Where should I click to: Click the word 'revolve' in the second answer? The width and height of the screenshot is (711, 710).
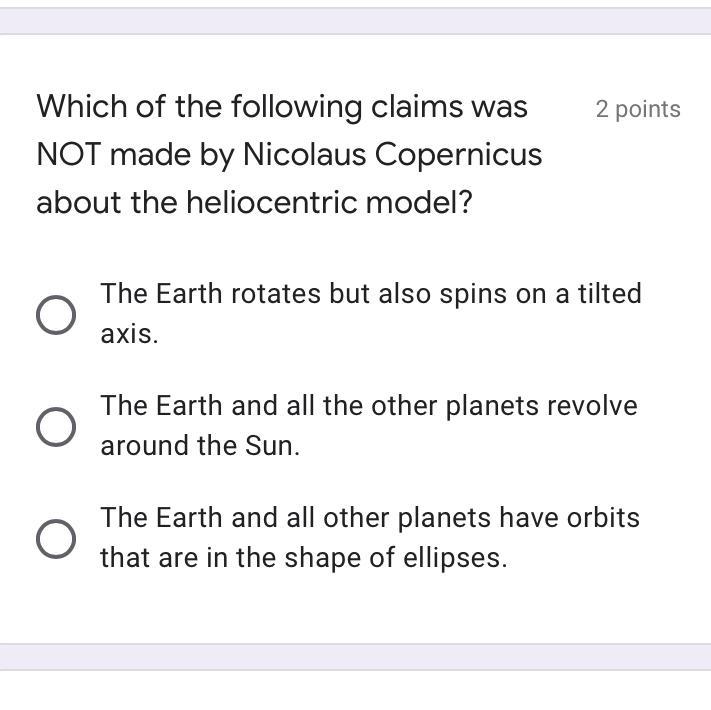596,406
